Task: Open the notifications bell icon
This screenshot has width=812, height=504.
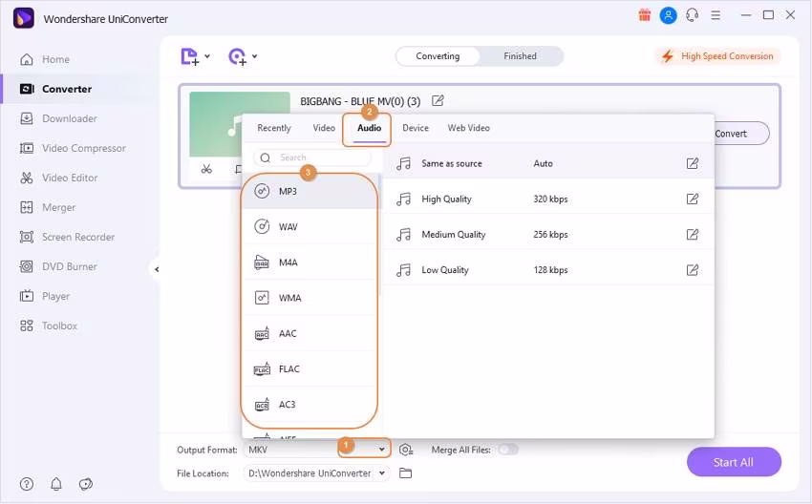Action: tap(56, 484)
